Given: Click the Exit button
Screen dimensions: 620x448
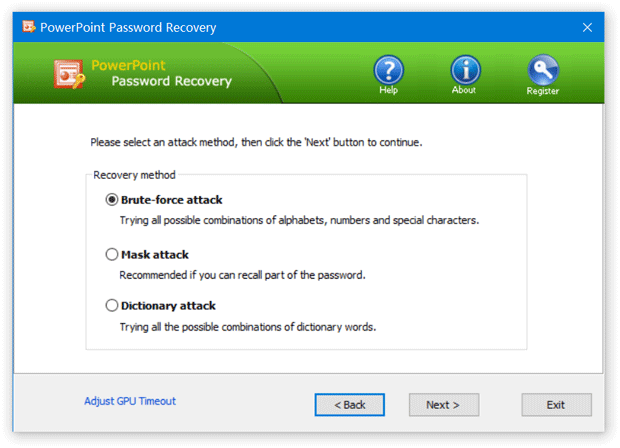Looking at the screenshot, I should pyautogui.click(x=556, y=404).
